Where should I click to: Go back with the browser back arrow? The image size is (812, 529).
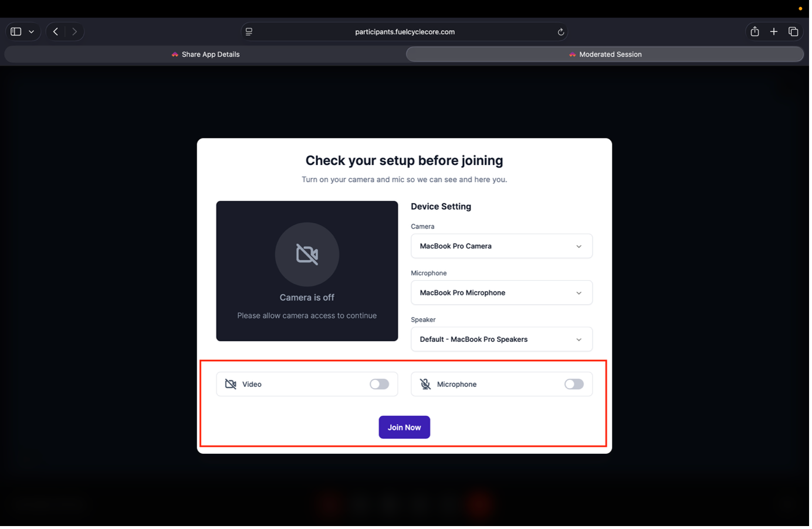pyautogui.click(x=56, y=32)
